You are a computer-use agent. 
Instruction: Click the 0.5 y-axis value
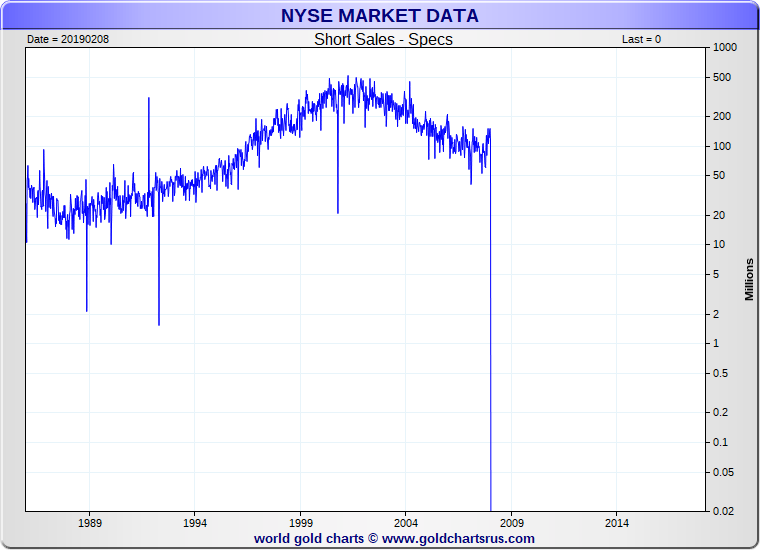[x=720, y=373]
